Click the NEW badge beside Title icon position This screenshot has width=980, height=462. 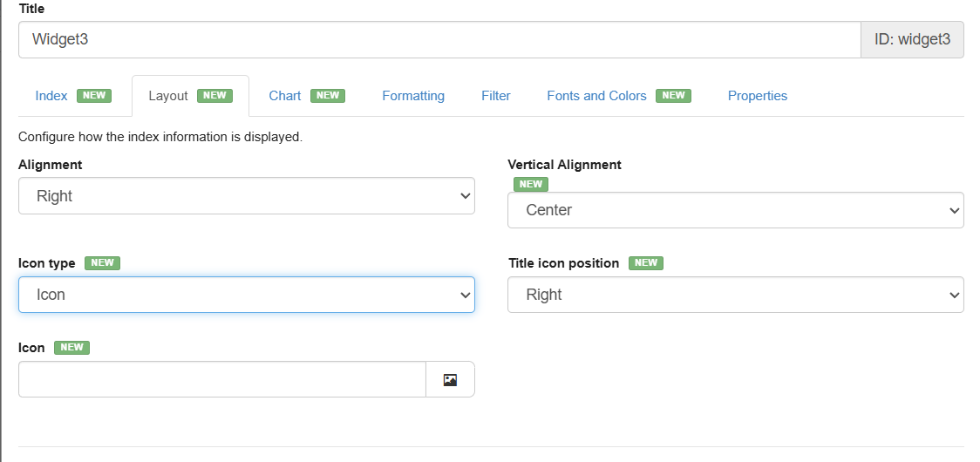point(645,263)
